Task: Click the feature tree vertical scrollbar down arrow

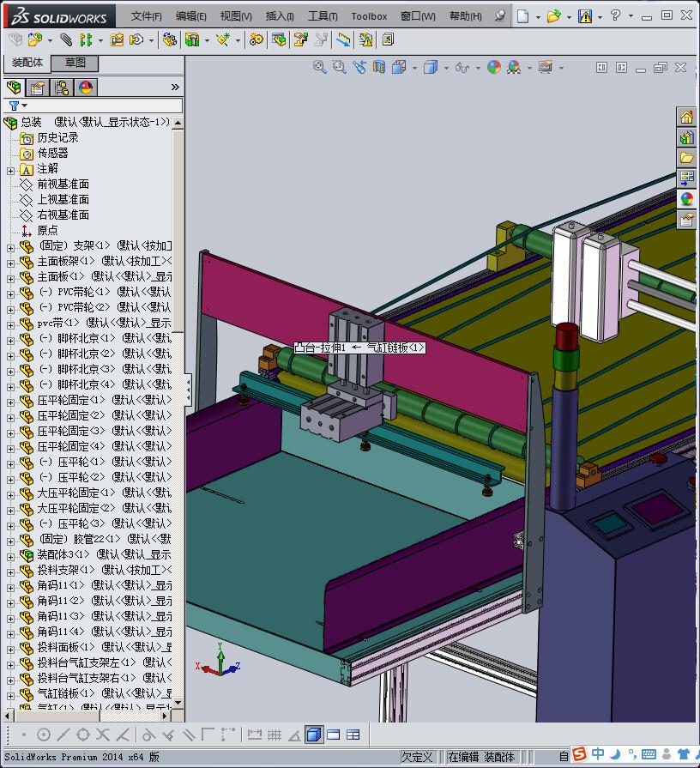Action: coord(178,704)
